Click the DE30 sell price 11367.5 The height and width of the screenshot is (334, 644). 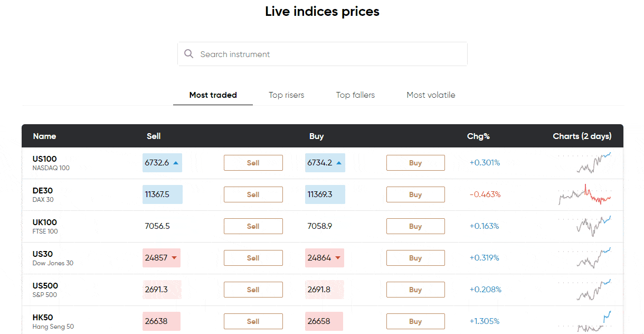point(163,194)
